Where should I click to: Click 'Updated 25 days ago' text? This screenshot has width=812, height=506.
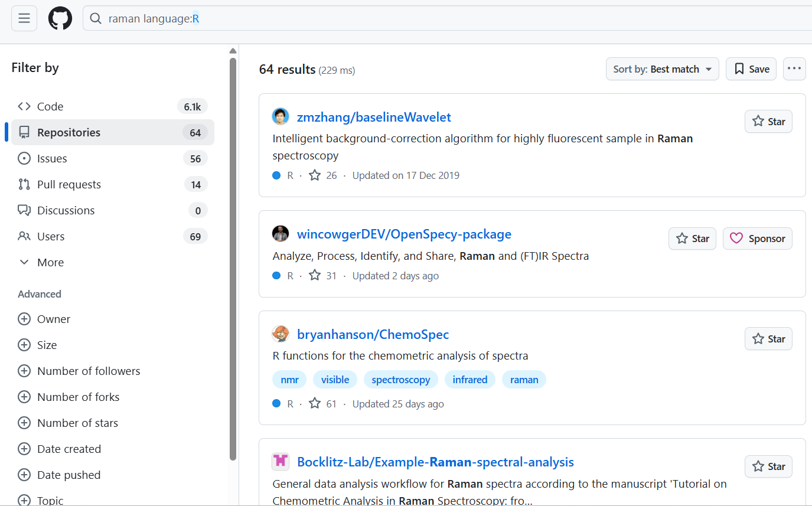click(x=398, y=404)
